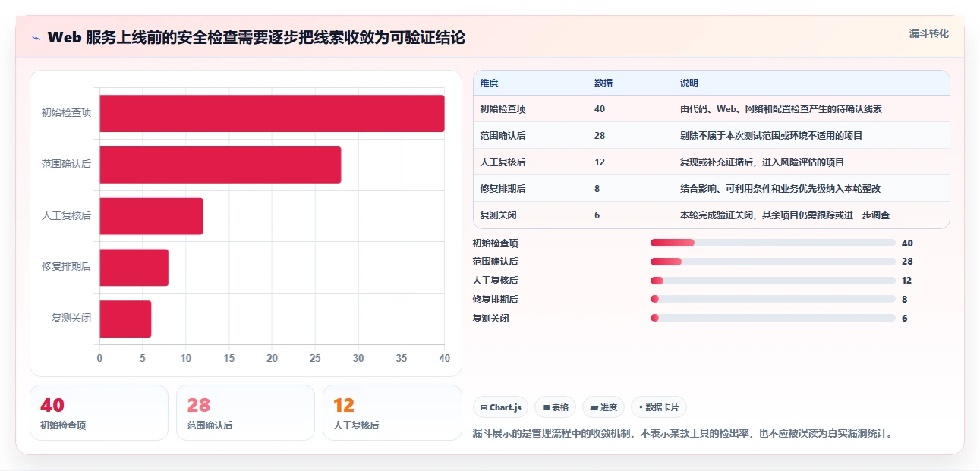The height and width of the screenshot is (471, 980).
Task: Click the 范围确认后 bar in the chart
Action: (x=220, y=165)
